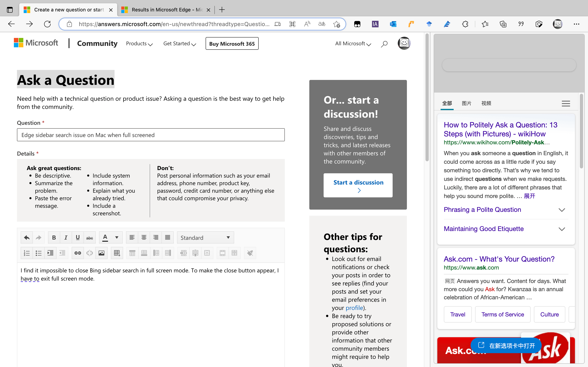
Task: Open the font color dropdown arrow
Action: [117, 238]
